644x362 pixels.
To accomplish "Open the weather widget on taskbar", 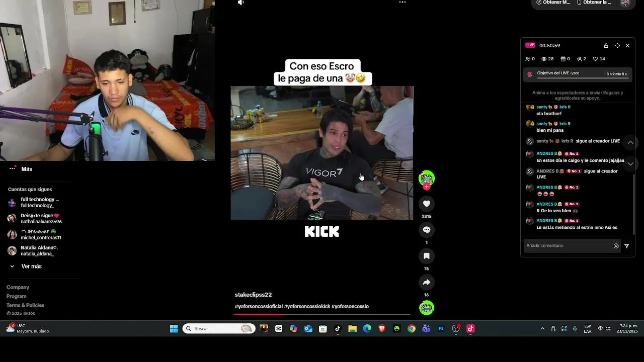I will (27, 329).
